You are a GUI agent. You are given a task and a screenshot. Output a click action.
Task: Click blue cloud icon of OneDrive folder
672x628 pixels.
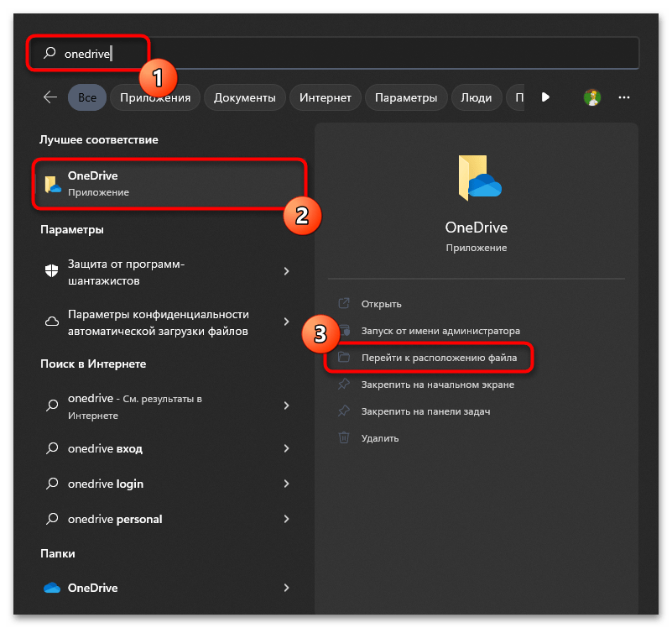(52, 588)
